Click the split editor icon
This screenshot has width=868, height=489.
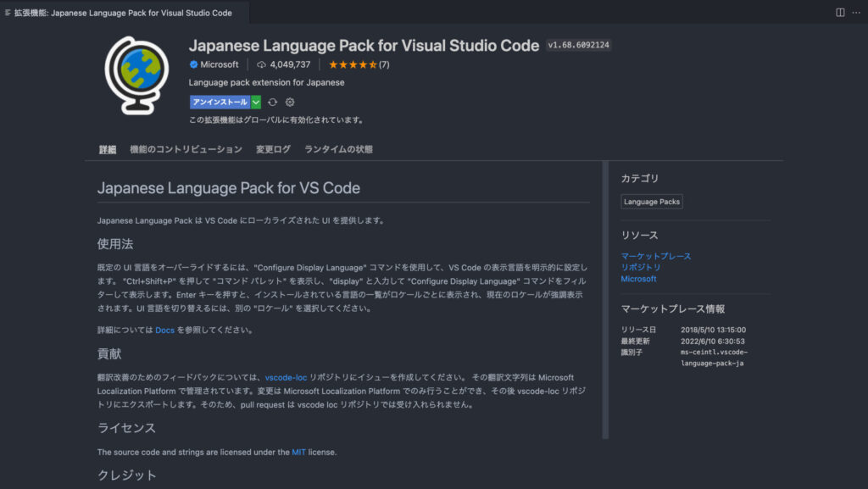(840, 13)
